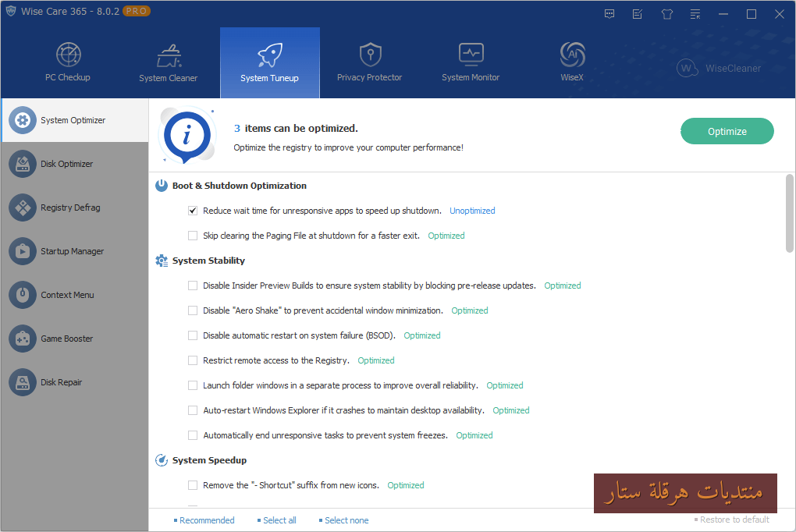Open the Registry Defrag sidebar label
796x532 pixels.
click(x=70, y=207)
